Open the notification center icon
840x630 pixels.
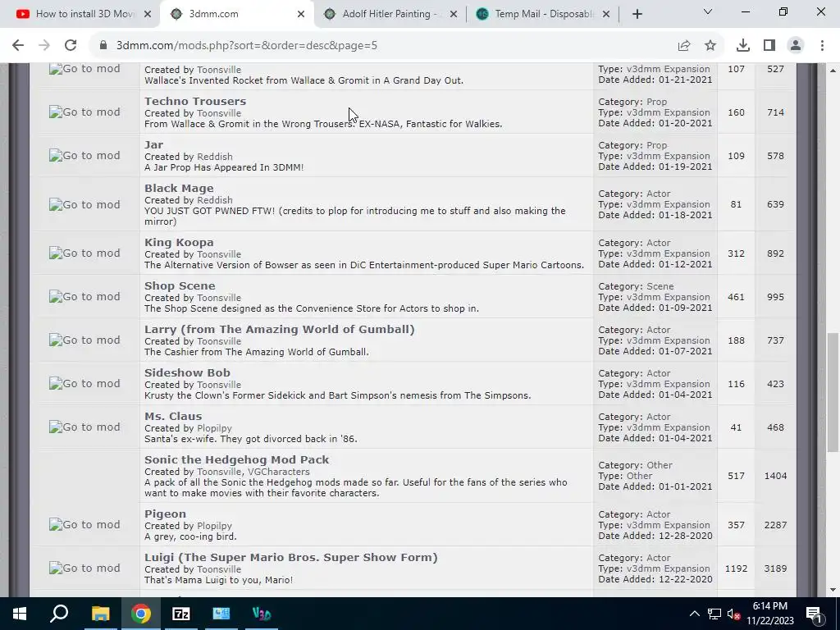pyautogui.click(x=814, y=614)
